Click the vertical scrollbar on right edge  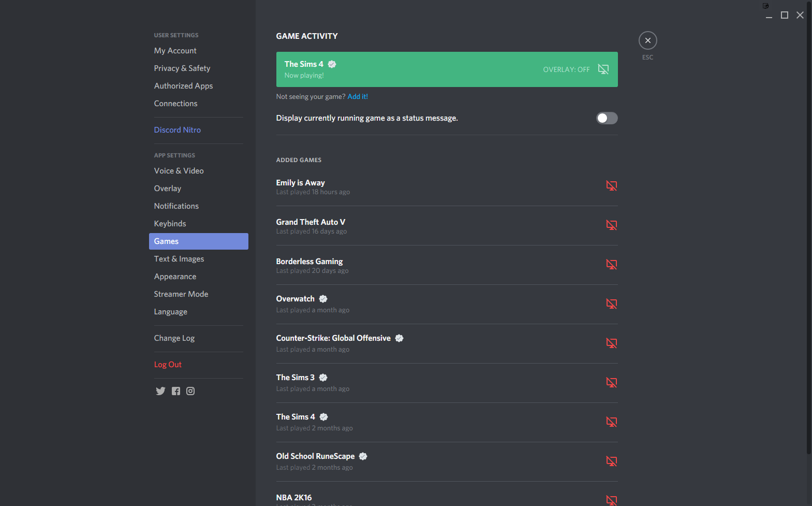tap(808, 228)
